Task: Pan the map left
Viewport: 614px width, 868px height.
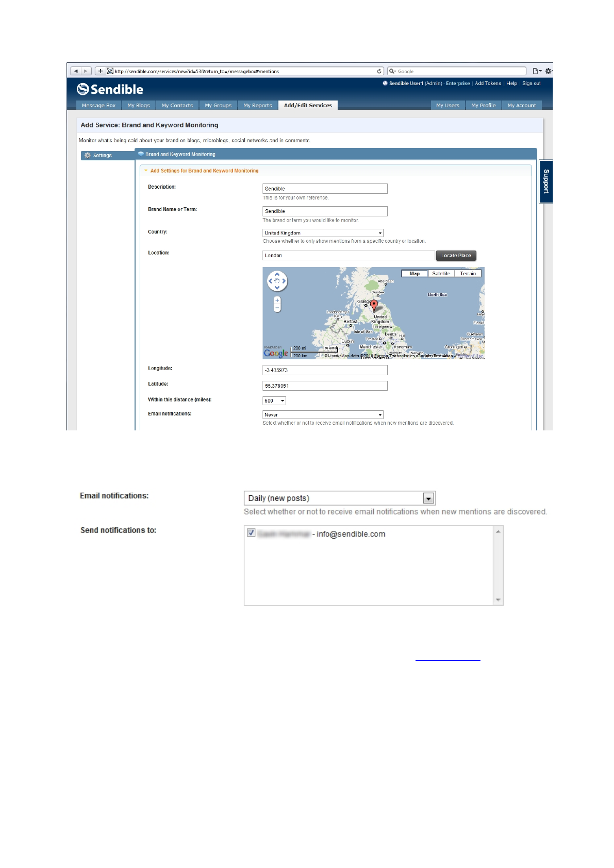Action: pyautogui.click(x=271, y=281)
